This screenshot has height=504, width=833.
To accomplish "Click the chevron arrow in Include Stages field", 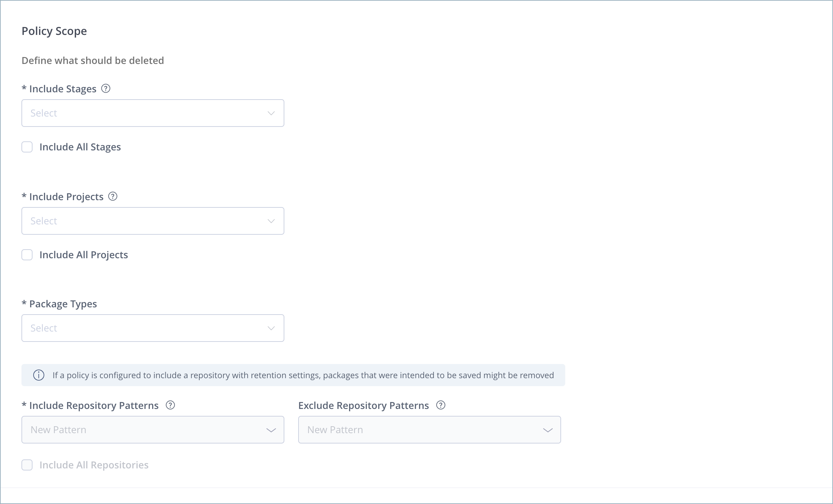I will (x=271, y=113).
